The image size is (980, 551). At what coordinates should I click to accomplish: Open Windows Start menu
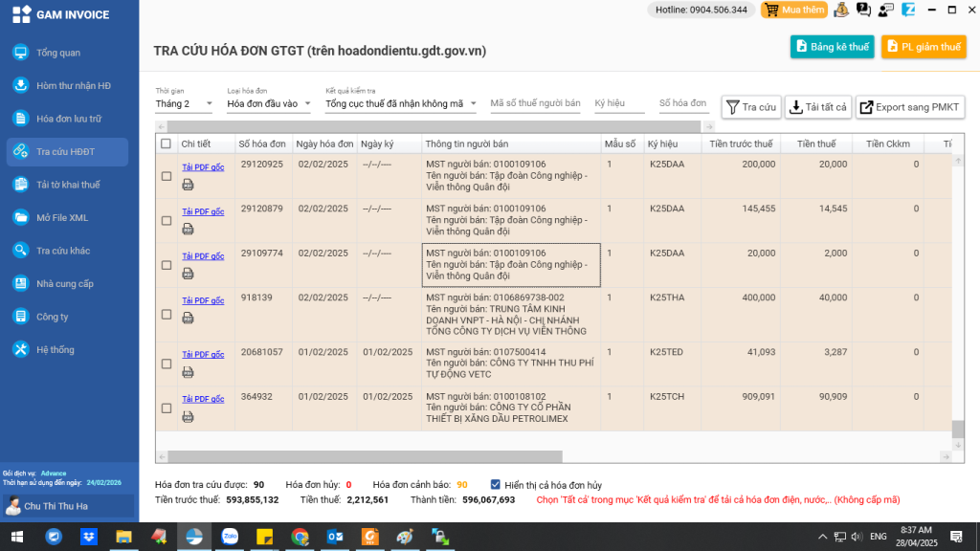pyautogui.click(x=17, y=537)
